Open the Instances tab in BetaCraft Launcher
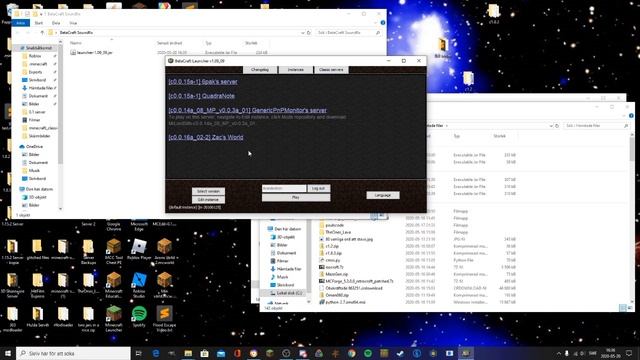640x360 pixels. click(296, 70)
